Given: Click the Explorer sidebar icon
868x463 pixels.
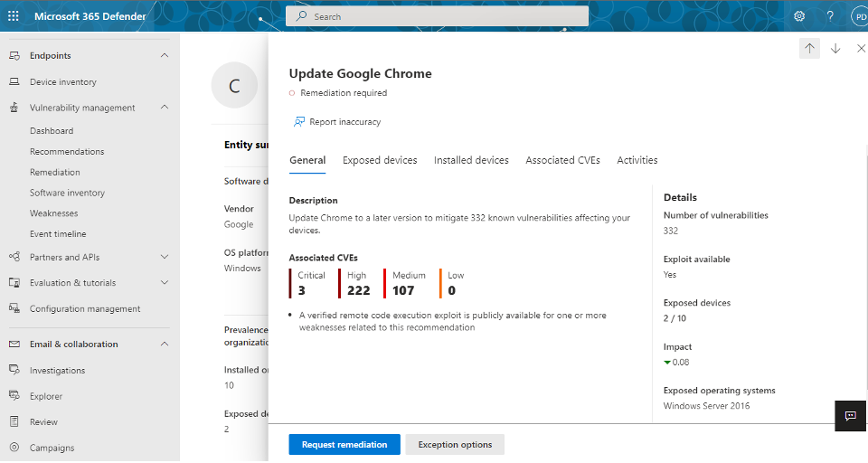Looking at the screenshot, I should pos(14,395).
